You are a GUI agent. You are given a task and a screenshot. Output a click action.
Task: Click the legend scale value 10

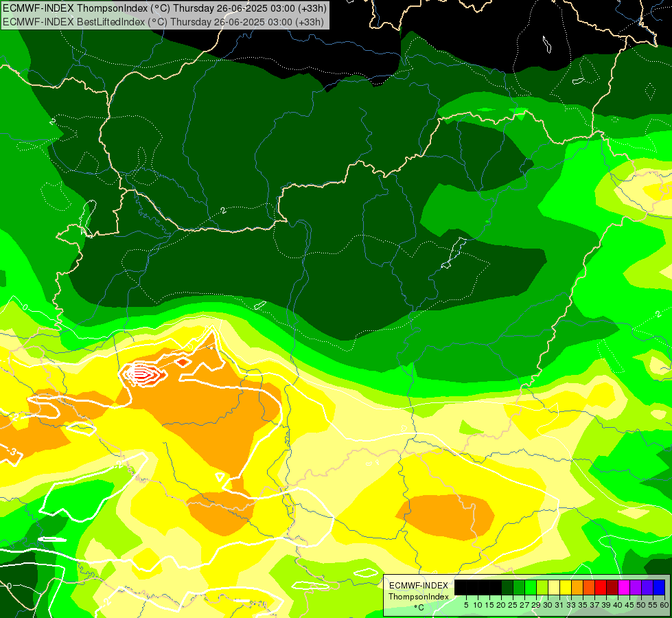(478, 605)
